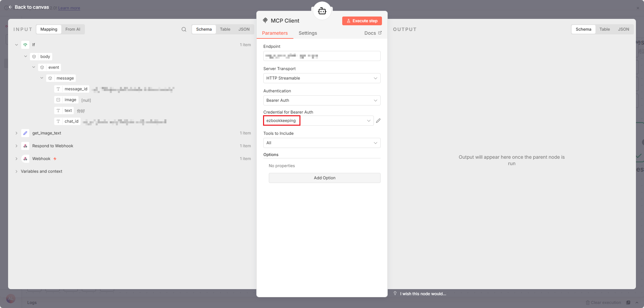Switch output view to JSON

623,29
